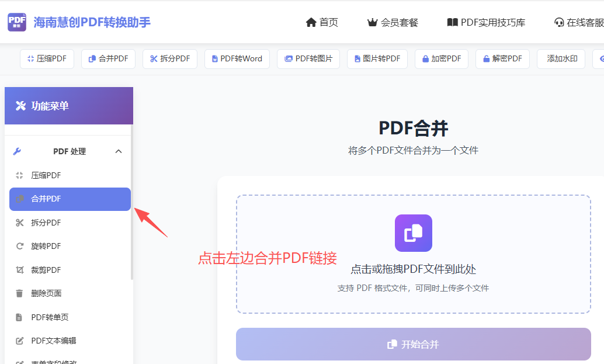Click the lock icon in the 加密PDF button

coord(425,58)
